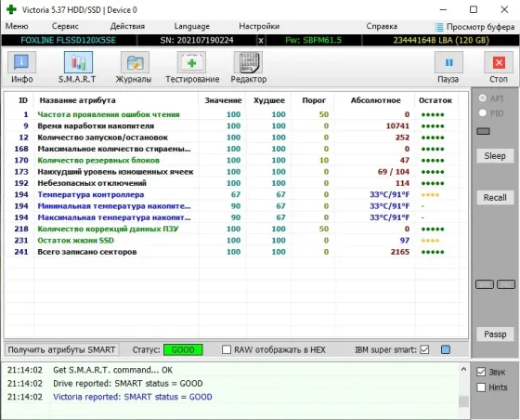The image size is (520, 420).
Task: Disable the Звук sound checkbox
Action: 481,372
